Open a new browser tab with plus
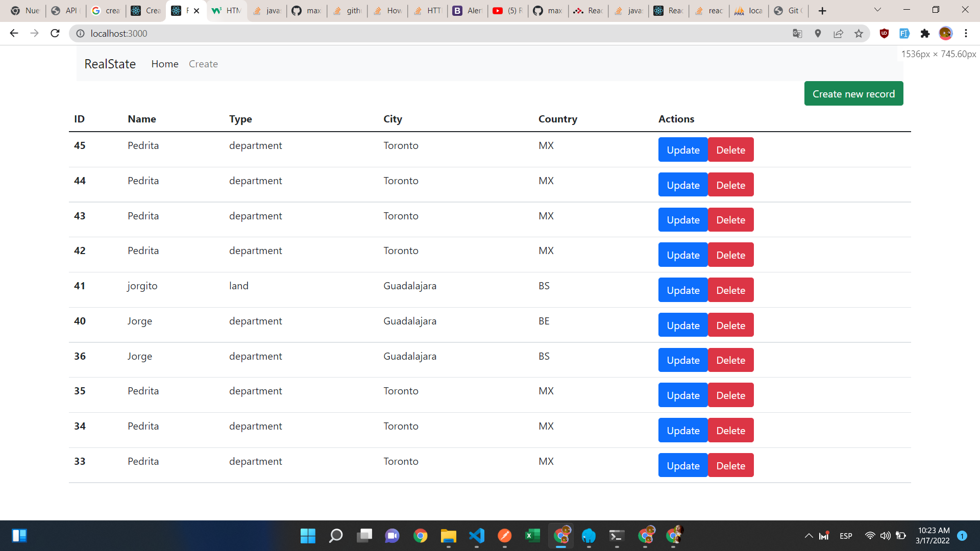 [822, 11]
